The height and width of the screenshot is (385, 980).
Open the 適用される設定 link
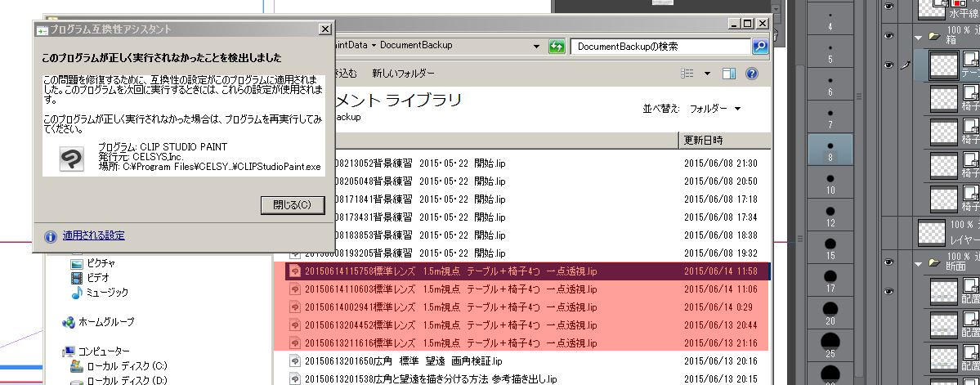pyautogui.click(x=94, y=235)
